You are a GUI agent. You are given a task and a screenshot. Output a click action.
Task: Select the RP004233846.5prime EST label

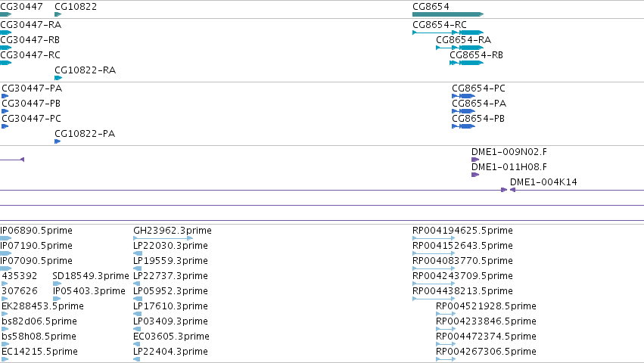(x=486, y=321)
